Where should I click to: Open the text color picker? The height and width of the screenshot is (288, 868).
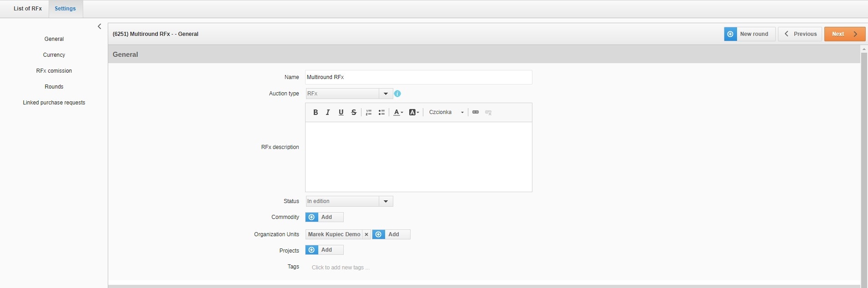coord(398,112)
